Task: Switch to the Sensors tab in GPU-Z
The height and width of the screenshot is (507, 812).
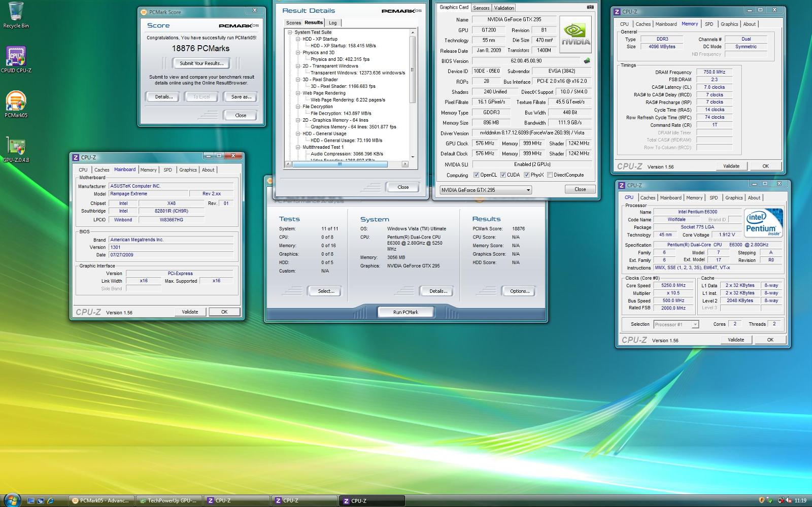Action: (481, 8)
